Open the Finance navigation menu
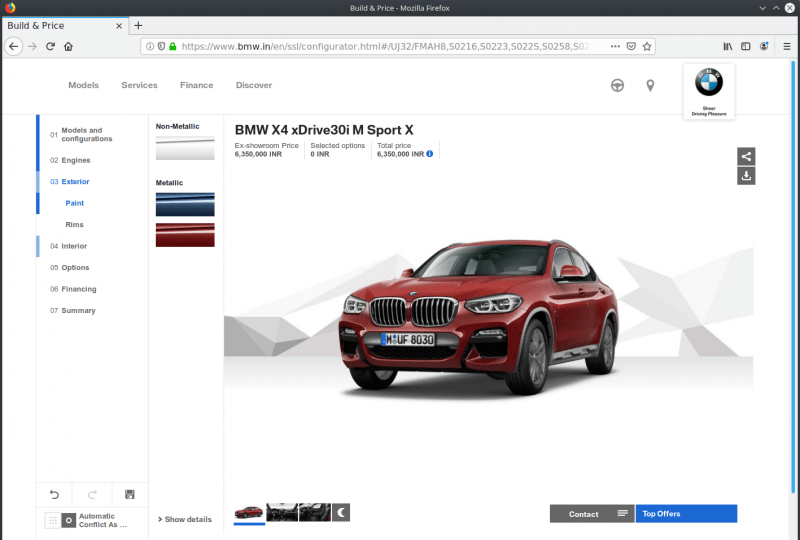This screenshot has height=540, width=800. click(x=196, y=85)
